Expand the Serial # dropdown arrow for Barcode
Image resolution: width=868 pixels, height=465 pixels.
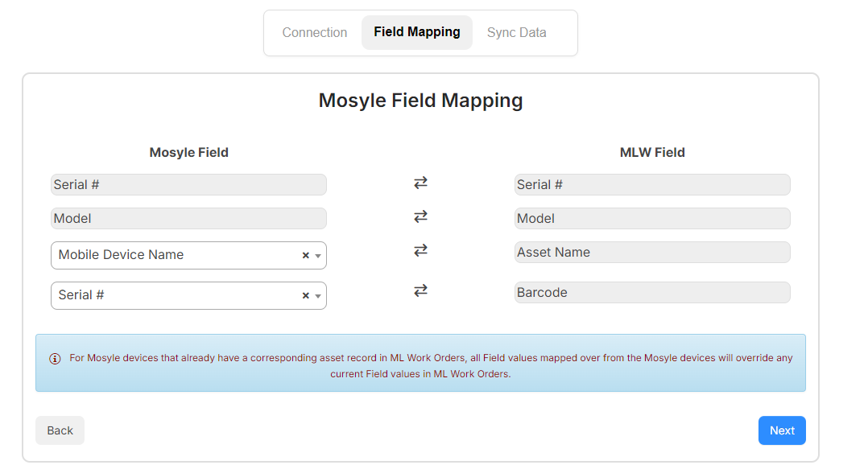click(x=318, y=296)
